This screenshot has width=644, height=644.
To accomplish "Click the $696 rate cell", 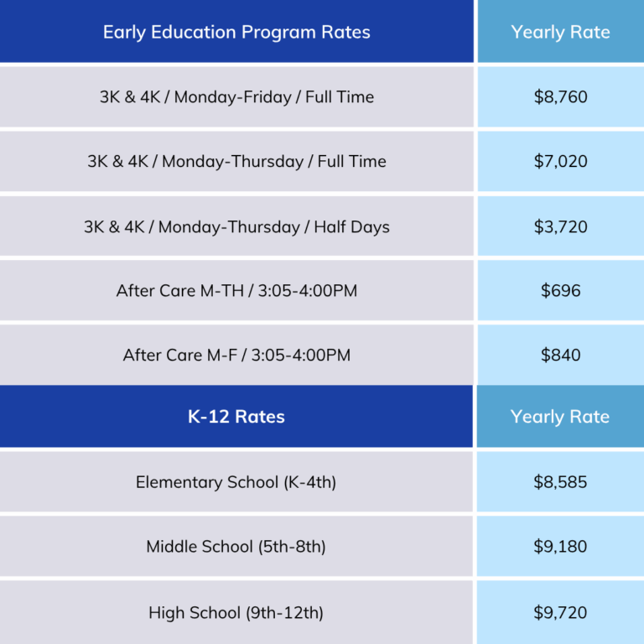I will coord(560,291).
